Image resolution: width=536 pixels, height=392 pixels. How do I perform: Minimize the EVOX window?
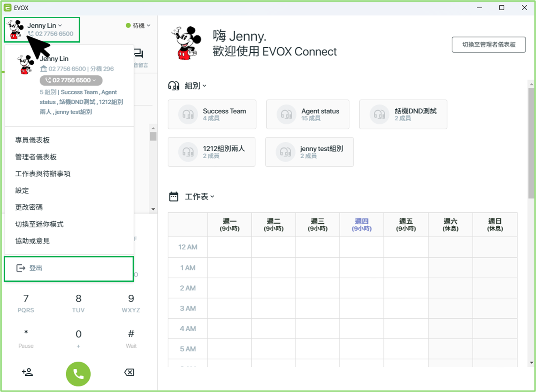479,8
